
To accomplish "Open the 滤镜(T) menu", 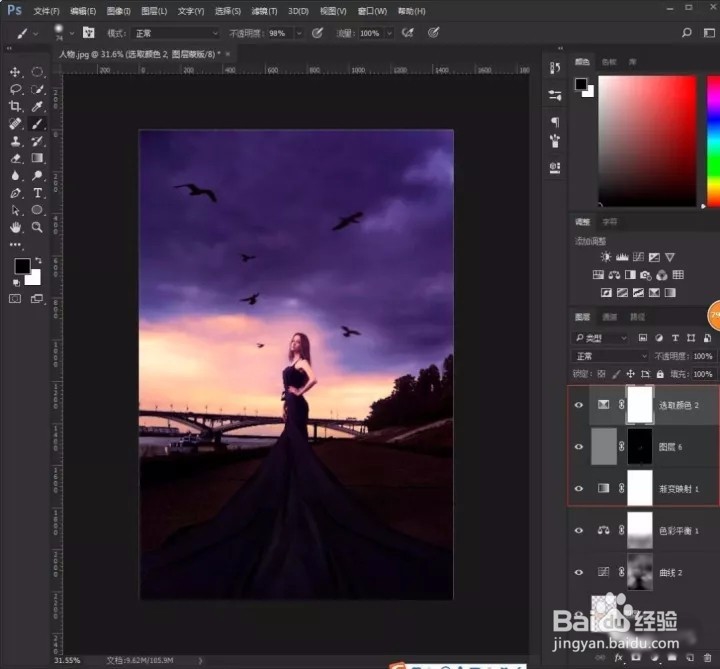I will click(264, 11).
